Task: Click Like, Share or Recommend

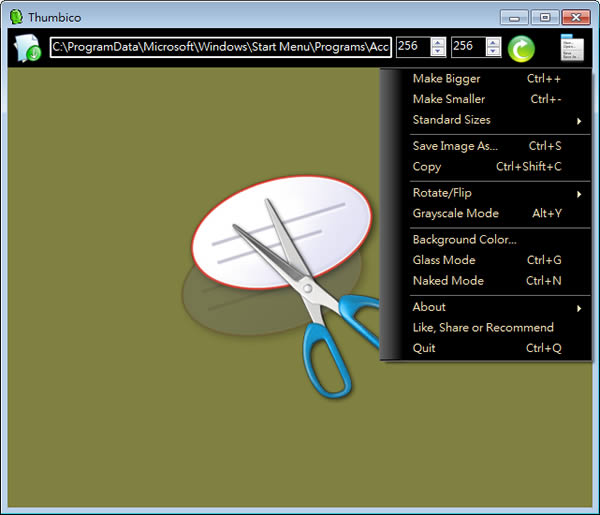Action: [x=483, y=327]
